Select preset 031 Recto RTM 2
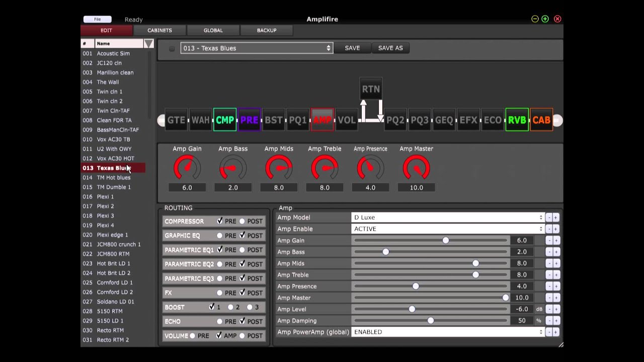Screen dimensions: 644x362 tap(113, 340)
